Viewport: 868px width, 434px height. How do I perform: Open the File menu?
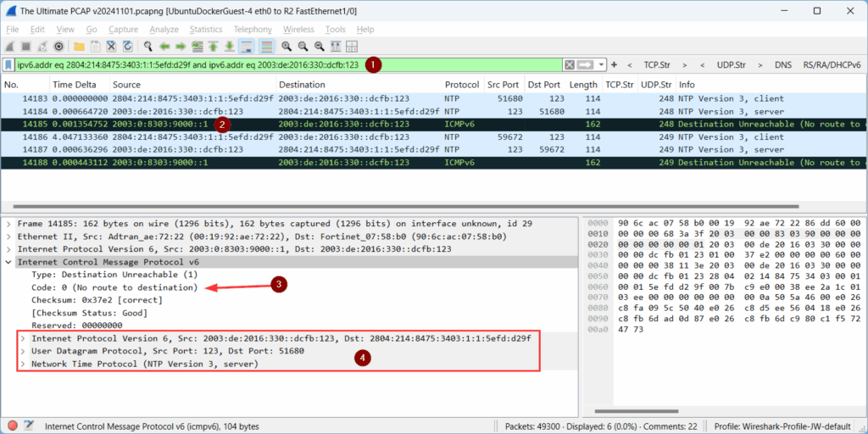point(12,30)
